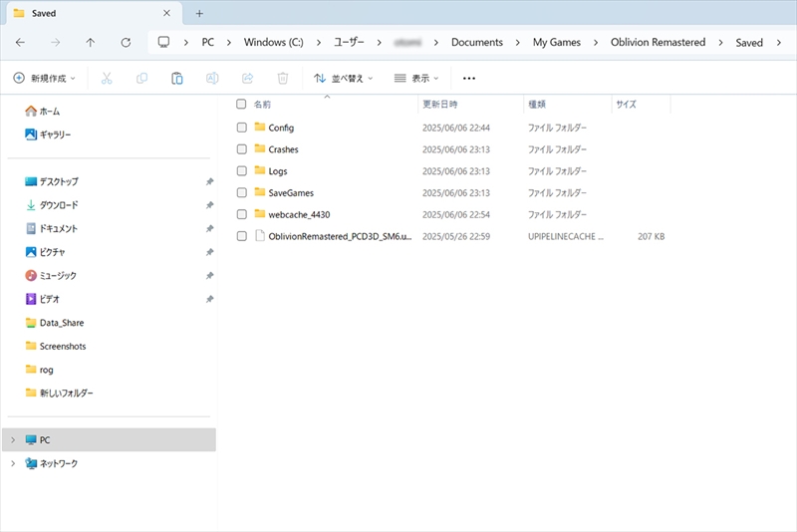Image resolution: width=797 pixels, height=532 pixels.
Task: Toggle the select-all checkbox in header
Action: (241, 105)
